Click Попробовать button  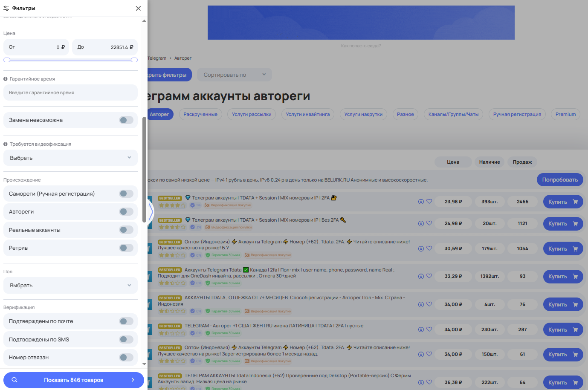click(560, 180)
